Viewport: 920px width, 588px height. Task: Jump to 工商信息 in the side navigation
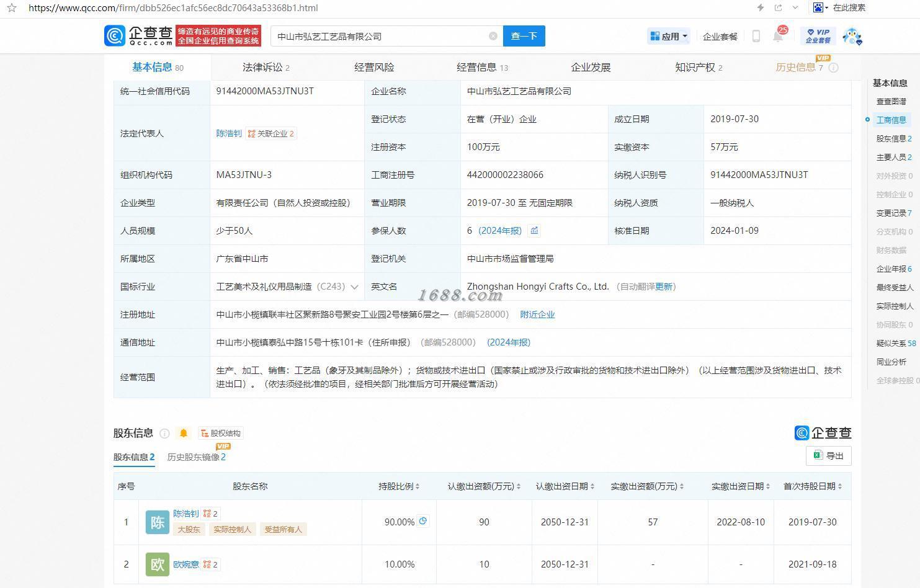[x=891, y=120]
